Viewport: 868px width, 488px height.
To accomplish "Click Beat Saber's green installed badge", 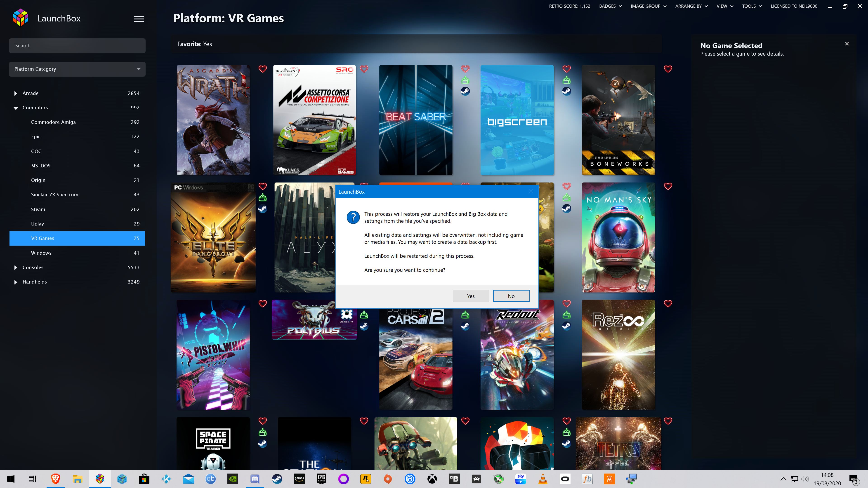I will tap(465, 80).
